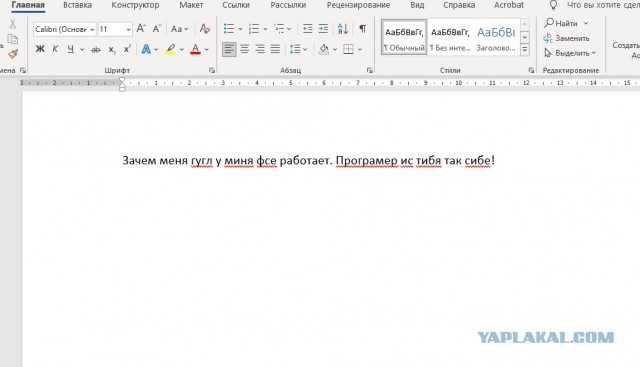Screen dimensions: 640x367
Task: Start a multilevel list
Action: [279, 29]
